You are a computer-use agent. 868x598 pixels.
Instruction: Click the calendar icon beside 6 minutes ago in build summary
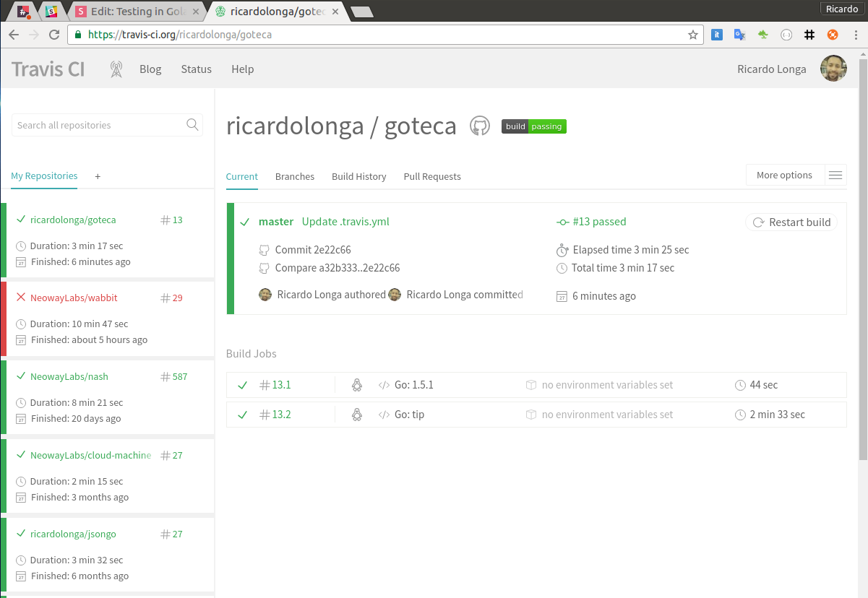tap(562, 296)
